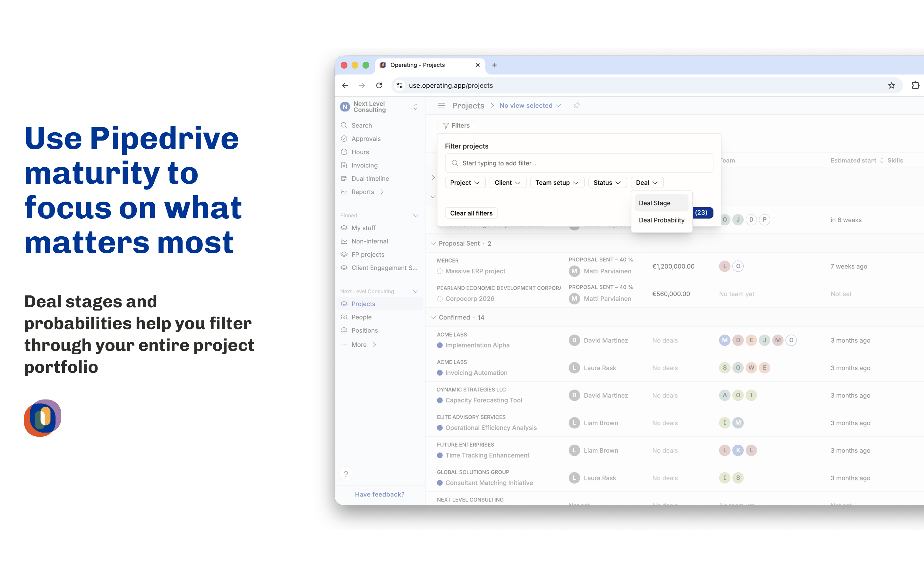Click Matti Parviainen avatar on Massive ERP project

(x=574, y=271)
